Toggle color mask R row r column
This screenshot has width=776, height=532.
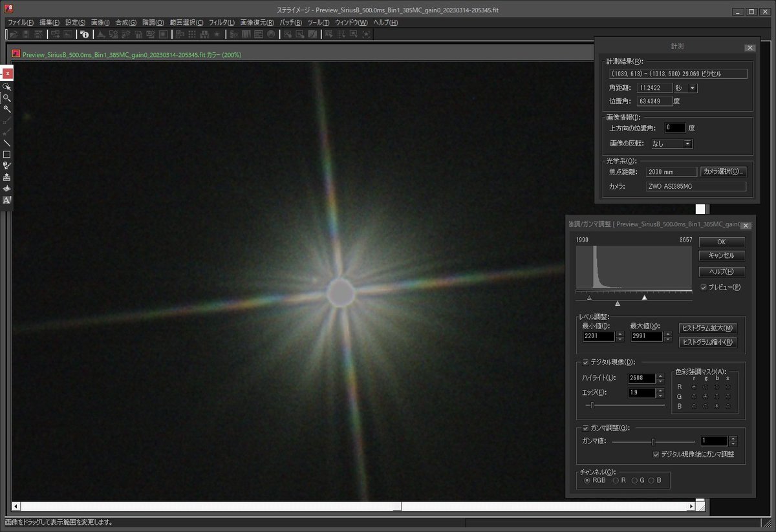693,387
